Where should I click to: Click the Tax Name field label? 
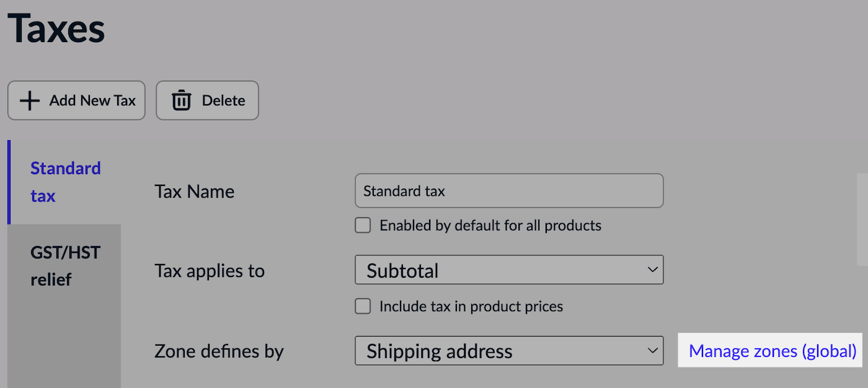point(194,191)
